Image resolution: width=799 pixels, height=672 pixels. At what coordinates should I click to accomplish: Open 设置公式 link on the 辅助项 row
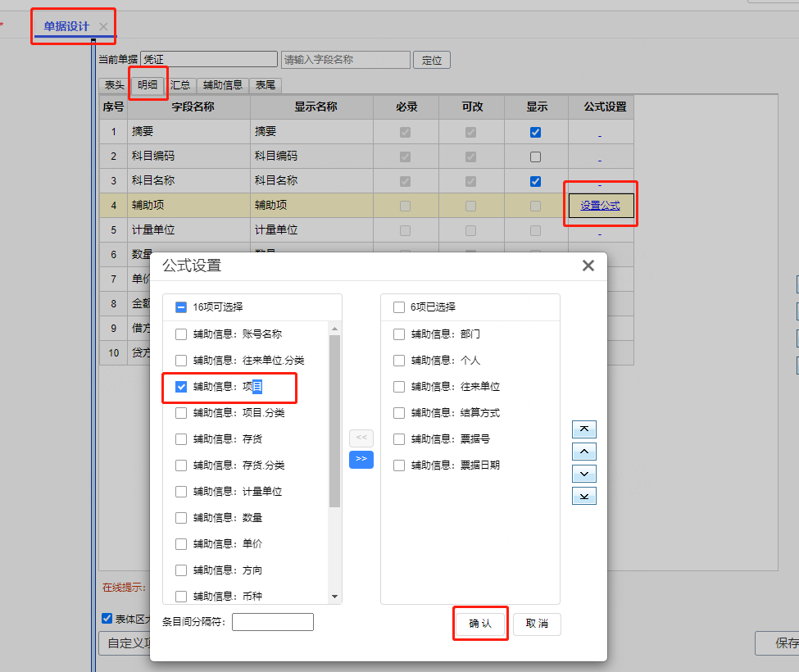601,205
